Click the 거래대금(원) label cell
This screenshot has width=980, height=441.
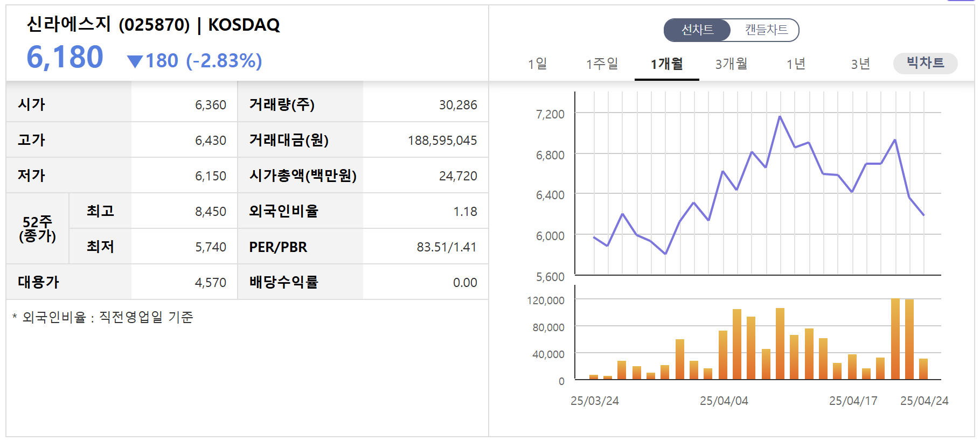tap(300, 140)
